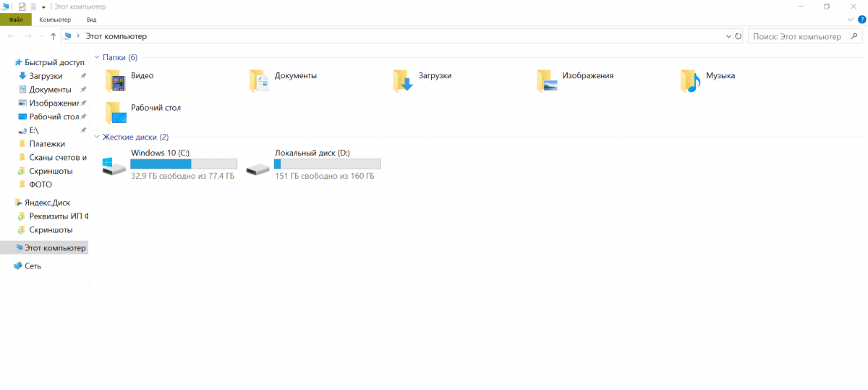Expand the address bar history dropdown
Viewport: 868px width, 390px height.
[728, 36]
